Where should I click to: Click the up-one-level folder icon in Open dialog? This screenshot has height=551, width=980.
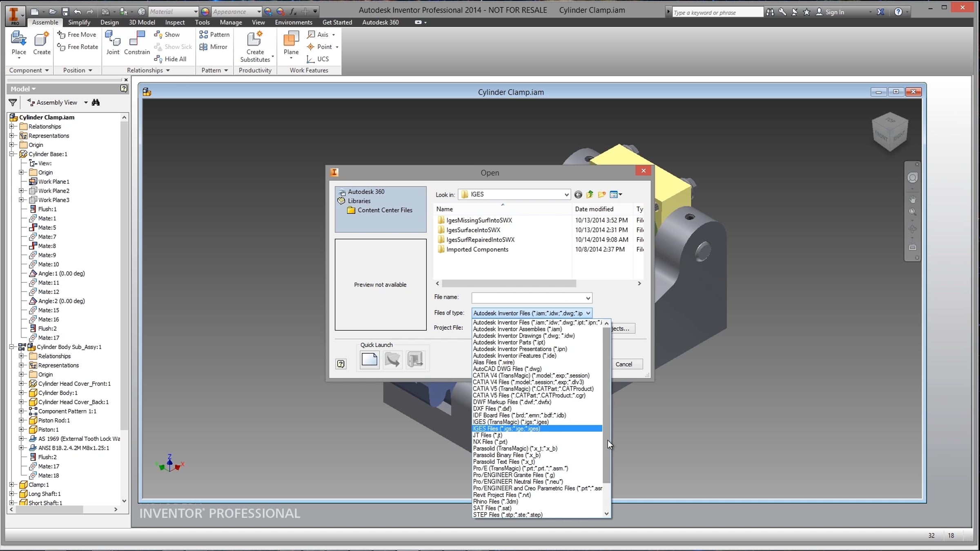click(590, 195)
